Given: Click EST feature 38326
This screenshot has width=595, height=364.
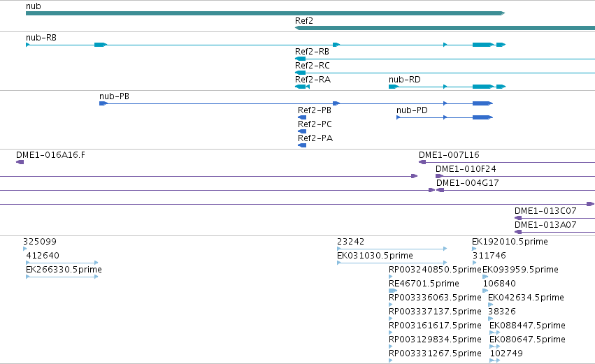Looking at the screenshot, I should (490, 319).
